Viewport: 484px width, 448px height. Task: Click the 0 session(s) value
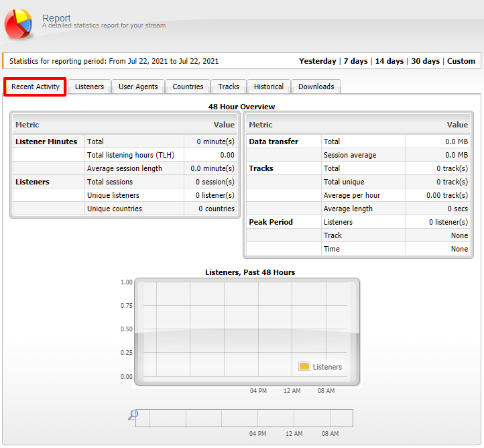click(215, 182)
